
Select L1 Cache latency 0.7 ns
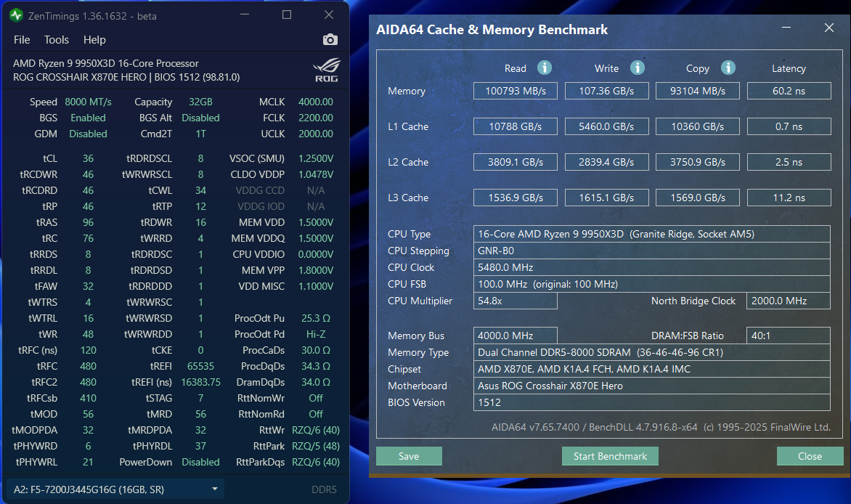[x=789, y=126]
